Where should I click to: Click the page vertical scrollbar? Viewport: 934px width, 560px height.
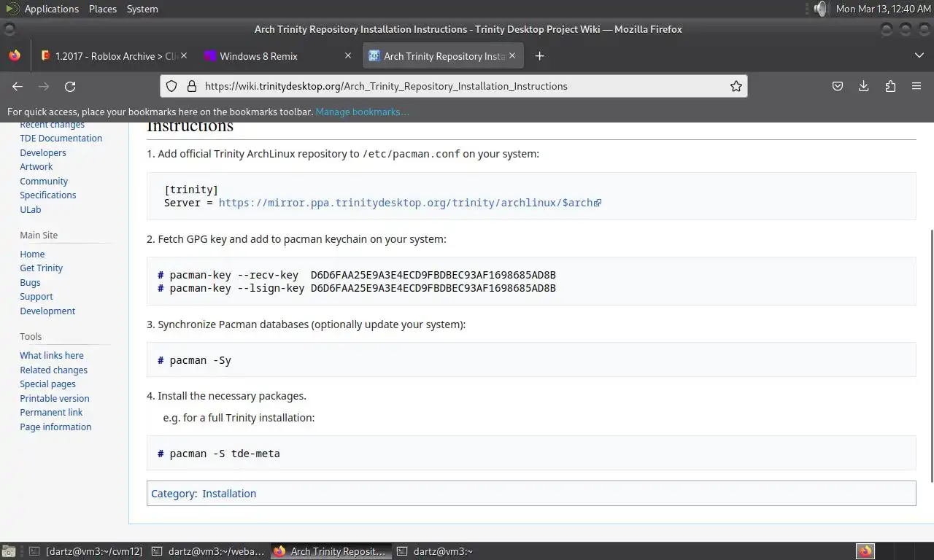[930, 356]
